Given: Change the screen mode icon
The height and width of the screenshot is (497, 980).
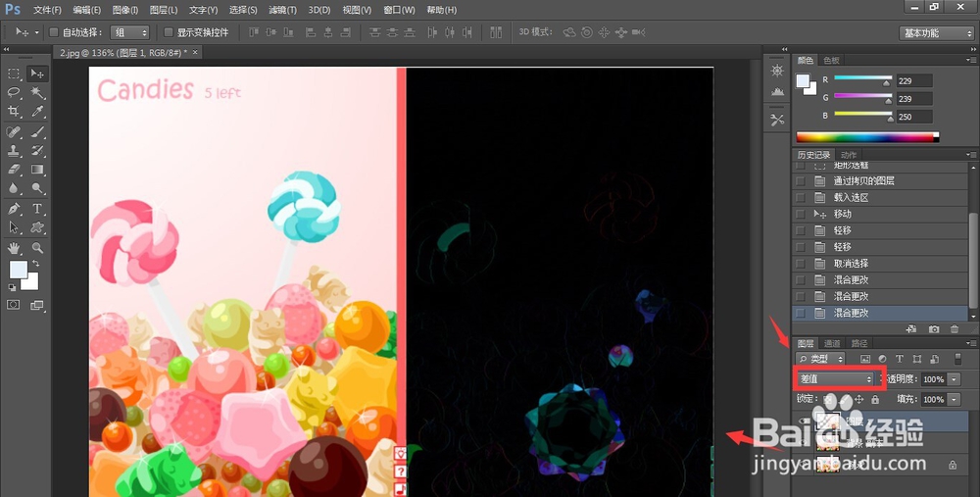Looking at the screenshot, I should (37, 305).
